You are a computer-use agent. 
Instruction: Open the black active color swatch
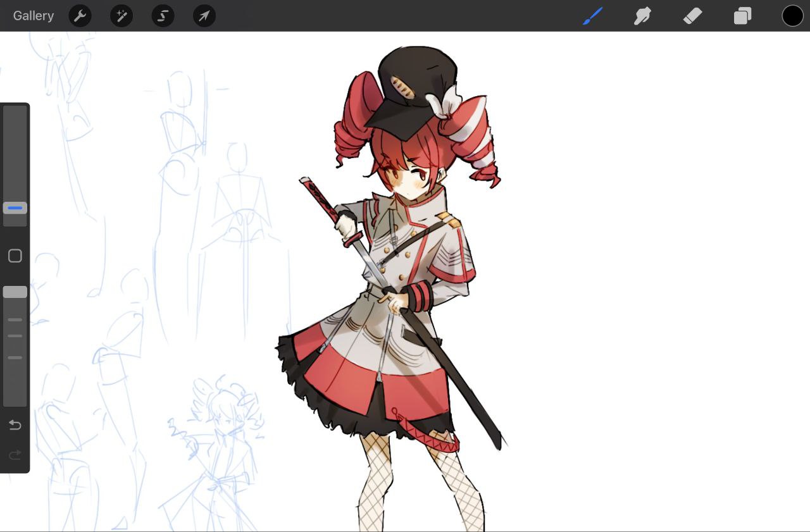792,16
